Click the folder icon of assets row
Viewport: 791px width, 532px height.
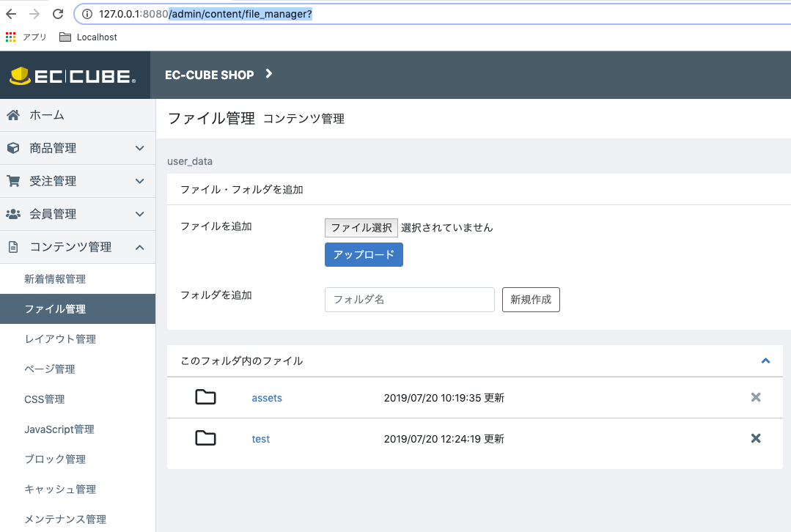(x=205, y=397)
